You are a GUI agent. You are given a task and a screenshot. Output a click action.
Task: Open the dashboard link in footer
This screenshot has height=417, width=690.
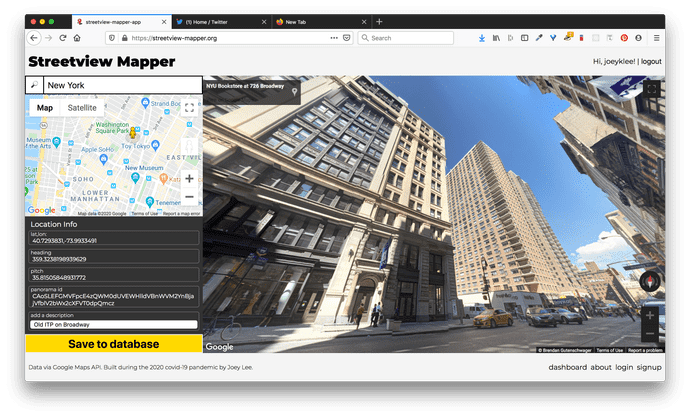pyautogui.click(x=567, y=367)
